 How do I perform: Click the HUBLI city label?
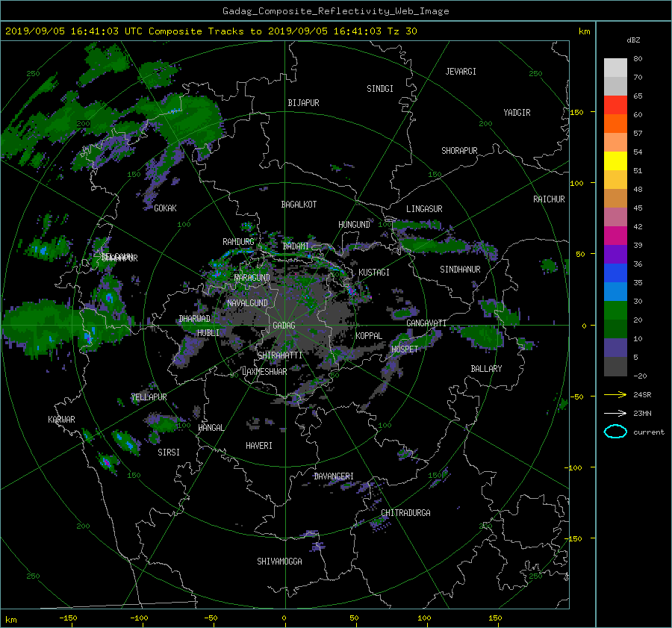coord(208,332)
